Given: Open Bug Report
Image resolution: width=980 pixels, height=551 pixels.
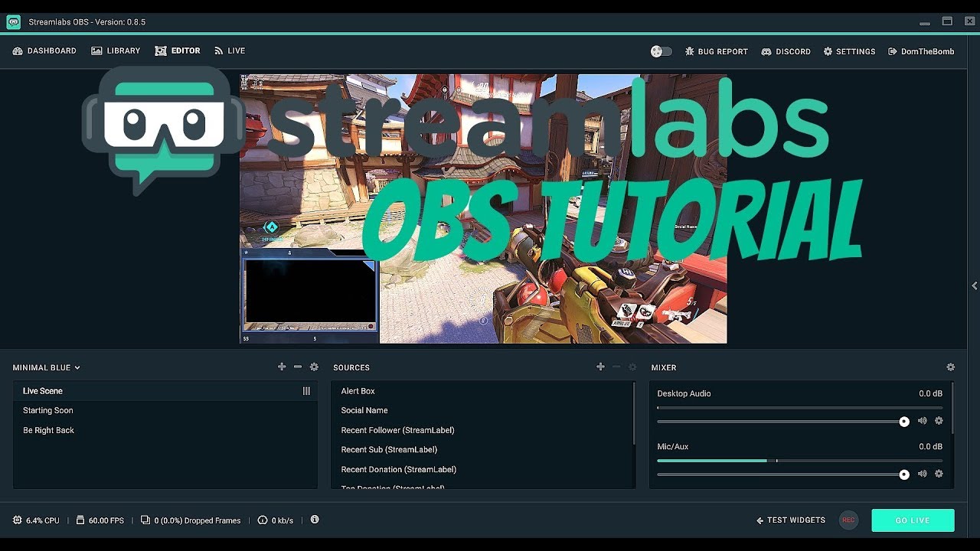Looking at the screenshot, I should [x=717, y=51].
